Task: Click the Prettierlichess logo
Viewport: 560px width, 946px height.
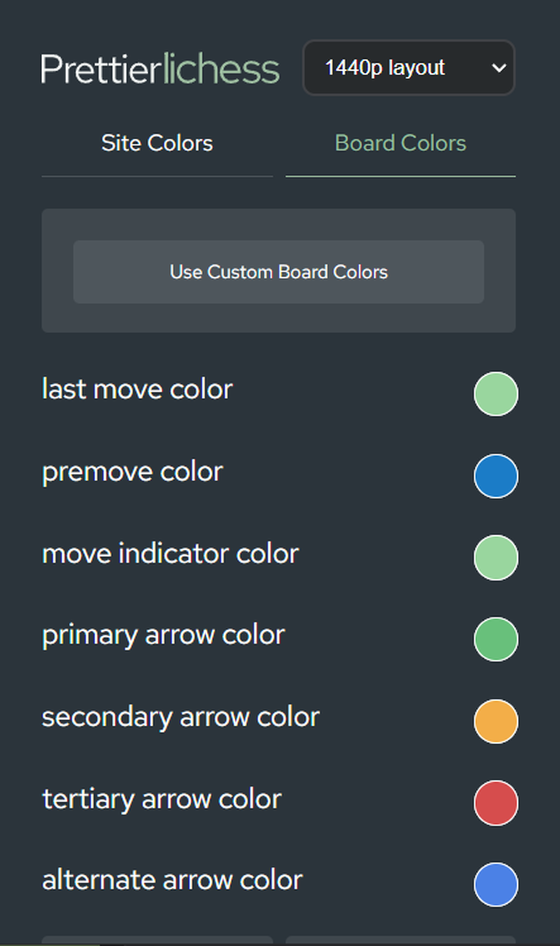Action: point(160,69)
